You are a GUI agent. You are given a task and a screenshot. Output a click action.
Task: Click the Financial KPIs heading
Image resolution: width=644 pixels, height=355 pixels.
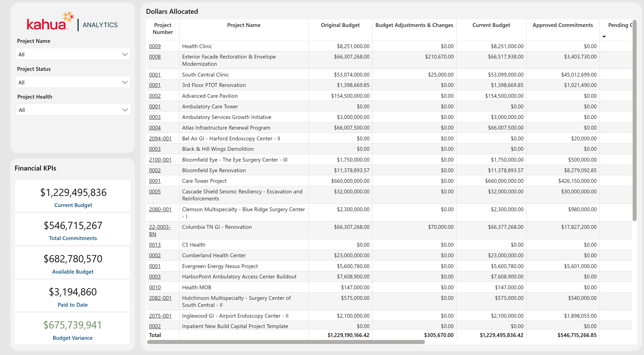[35, 168]
